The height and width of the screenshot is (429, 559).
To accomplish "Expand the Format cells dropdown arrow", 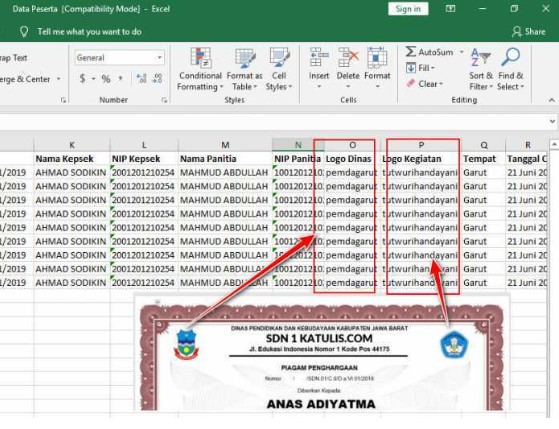I will pos(377,86).
